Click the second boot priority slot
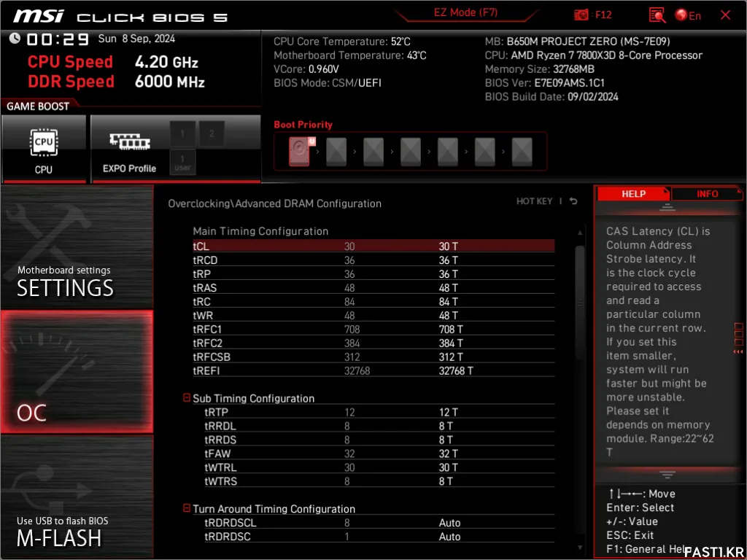This screenshot has height=560, width=747. coord(336,152)
